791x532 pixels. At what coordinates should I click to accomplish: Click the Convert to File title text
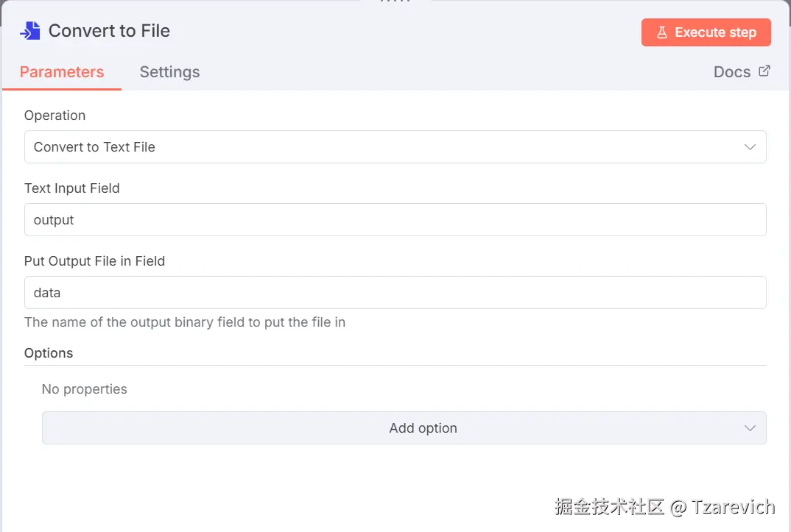click(x=109, y=31)
